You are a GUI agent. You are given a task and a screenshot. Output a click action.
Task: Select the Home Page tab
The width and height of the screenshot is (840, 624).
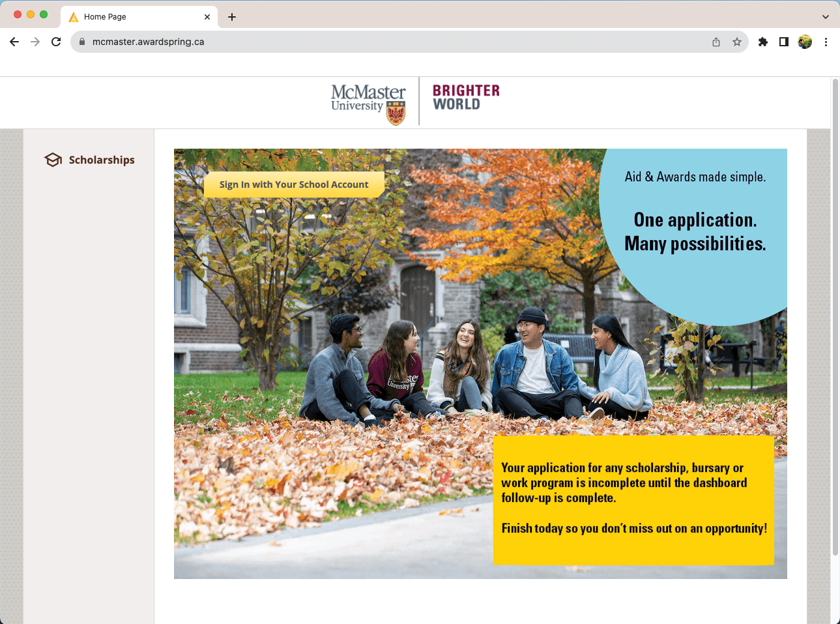(130, 17)
